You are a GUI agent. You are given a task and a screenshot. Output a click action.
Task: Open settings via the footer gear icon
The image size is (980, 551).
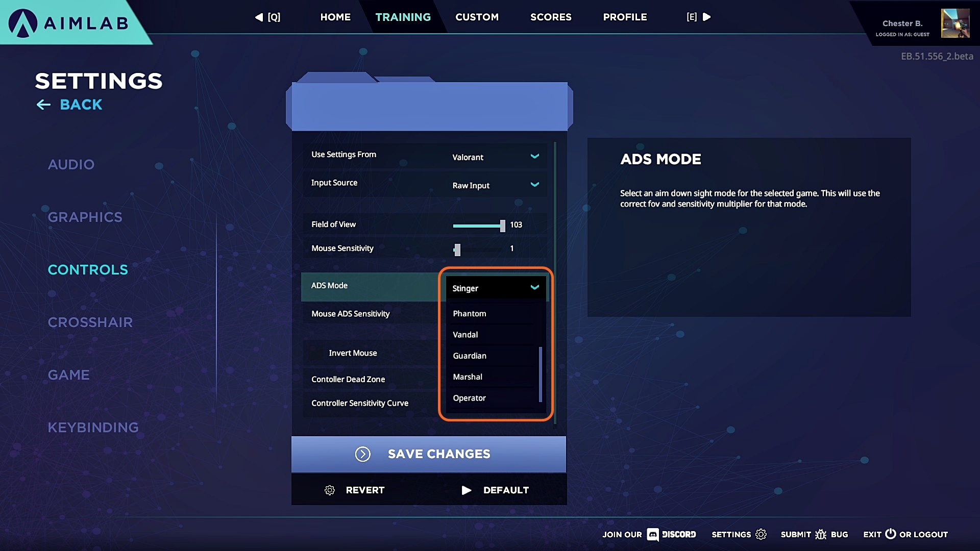(761, 534)
